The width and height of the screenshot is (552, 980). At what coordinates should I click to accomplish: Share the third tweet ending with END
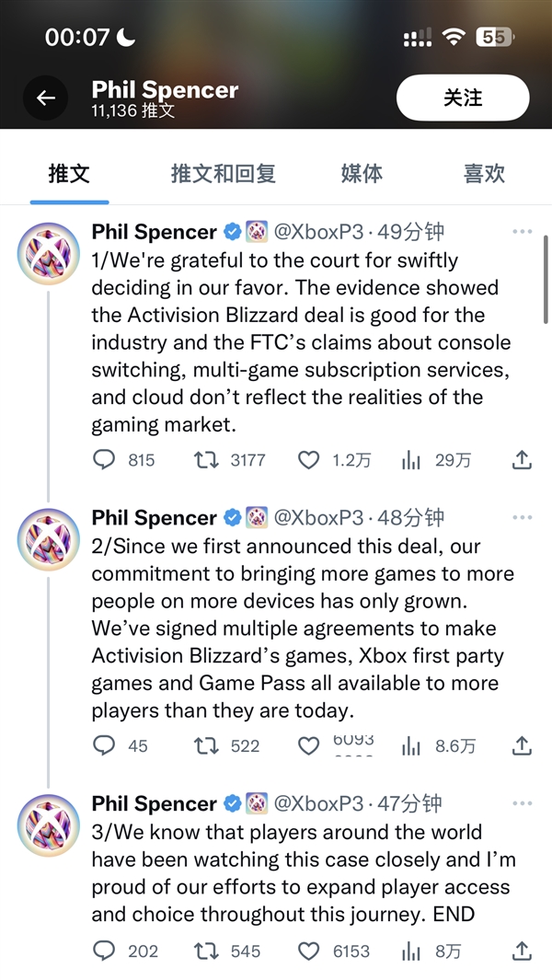[x=522, y=951]
